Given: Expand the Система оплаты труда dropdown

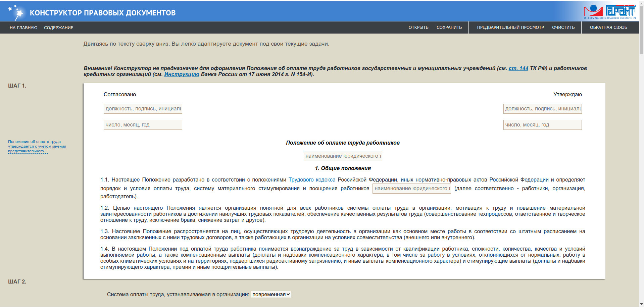Looking at the screenshot, I should 271,294.
